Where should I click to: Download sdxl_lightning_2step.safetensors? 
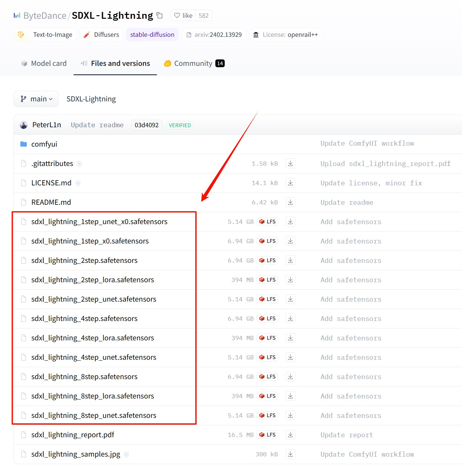(291, 260)
